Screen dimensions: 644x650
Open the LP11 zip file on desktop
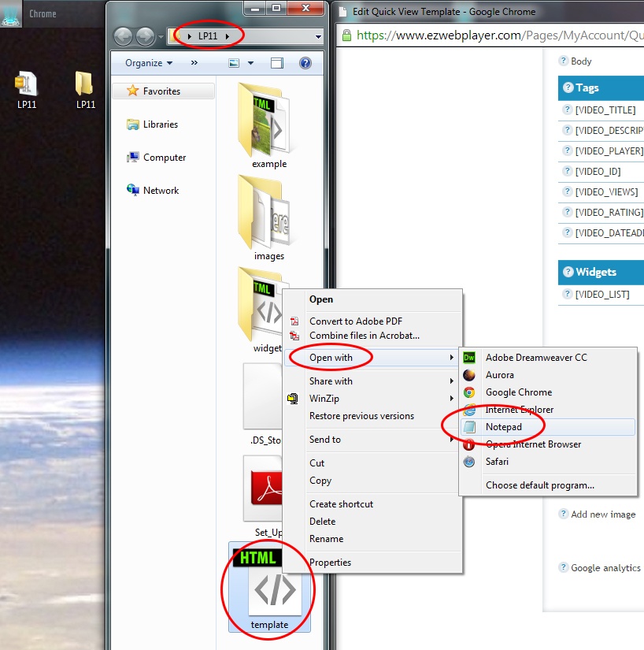27,90
